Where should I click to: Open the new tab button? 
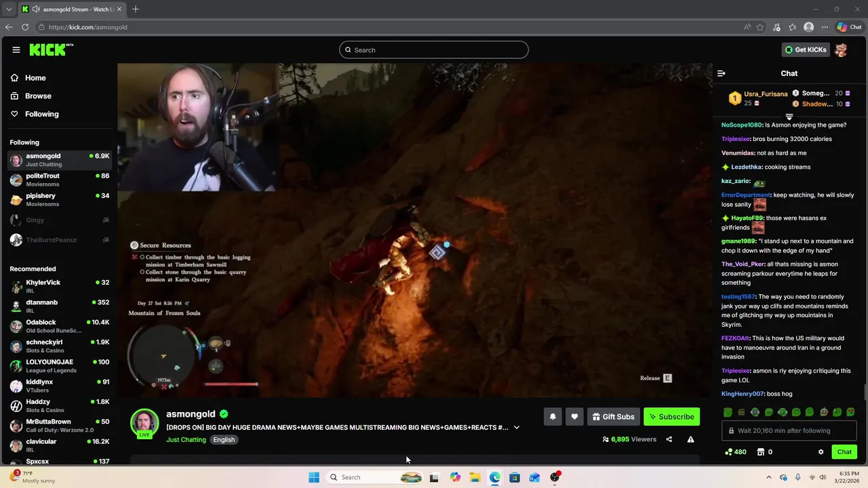136,9
